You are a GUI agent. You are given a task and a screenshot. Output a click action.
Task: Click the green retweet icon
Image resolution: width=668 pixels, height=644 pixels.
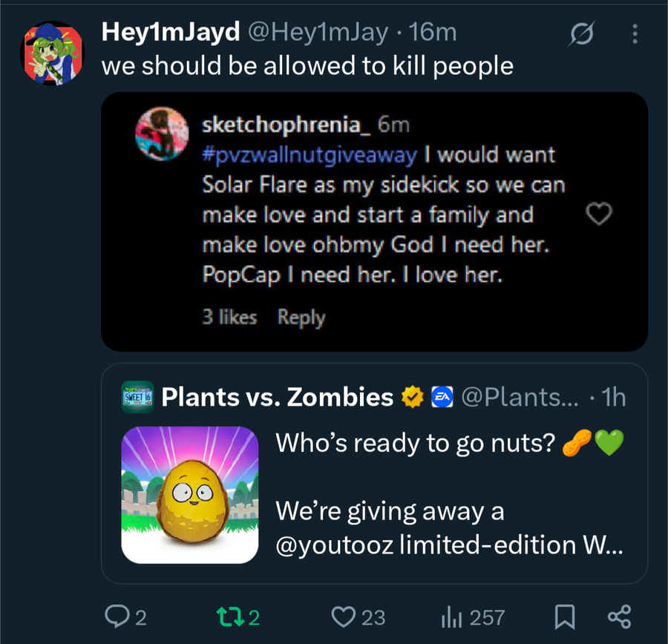(x=226, y=616)
